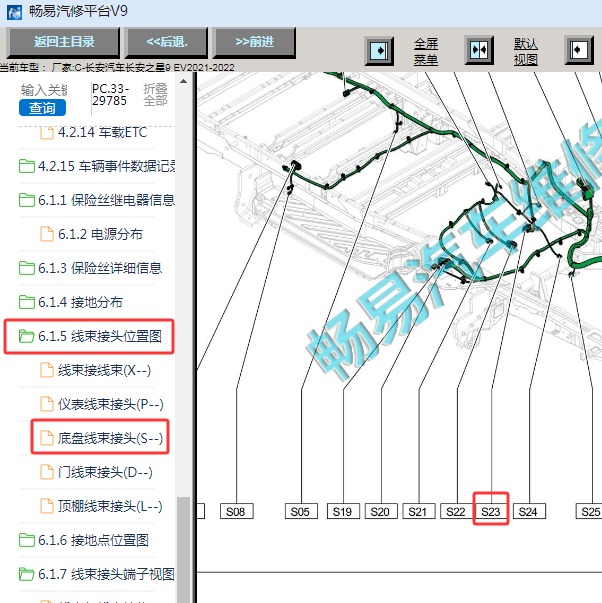Click document icon of 仪表线束接头(P--)
602x603 pixels.
coord(47,404)
